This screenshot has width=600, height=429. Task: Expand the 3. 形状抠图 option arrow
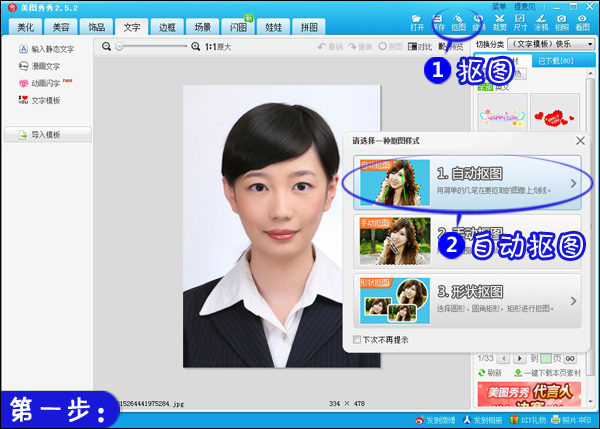[572, 300]
